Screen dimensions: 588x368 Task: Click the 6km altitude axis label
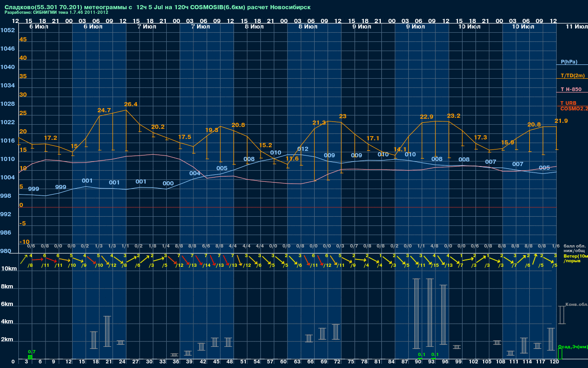pyautogui.click(x=7, y=305)
